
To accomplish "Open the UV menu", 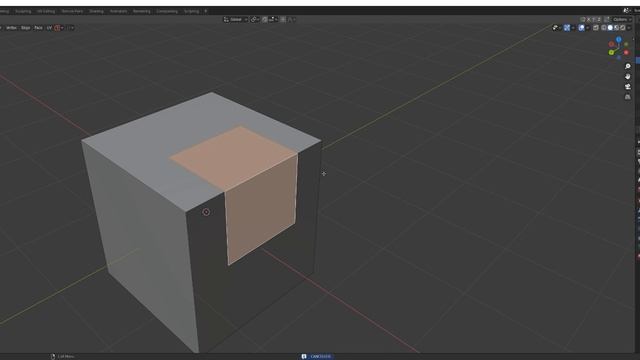I will click(x=49, y=28).
